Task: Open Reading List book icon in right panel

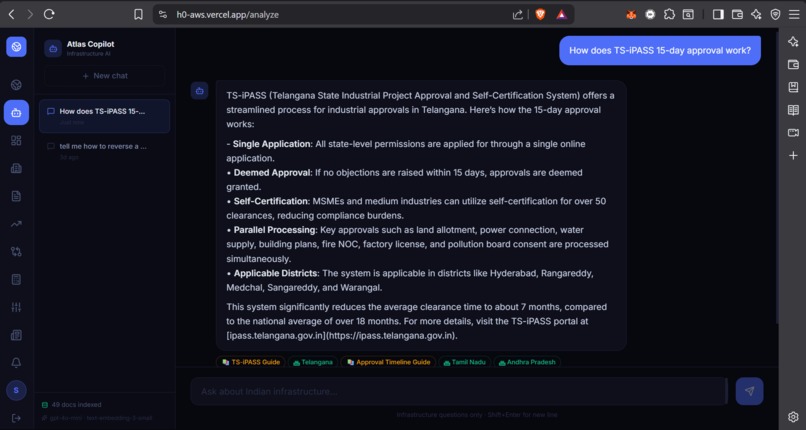Action: point(793,110)
